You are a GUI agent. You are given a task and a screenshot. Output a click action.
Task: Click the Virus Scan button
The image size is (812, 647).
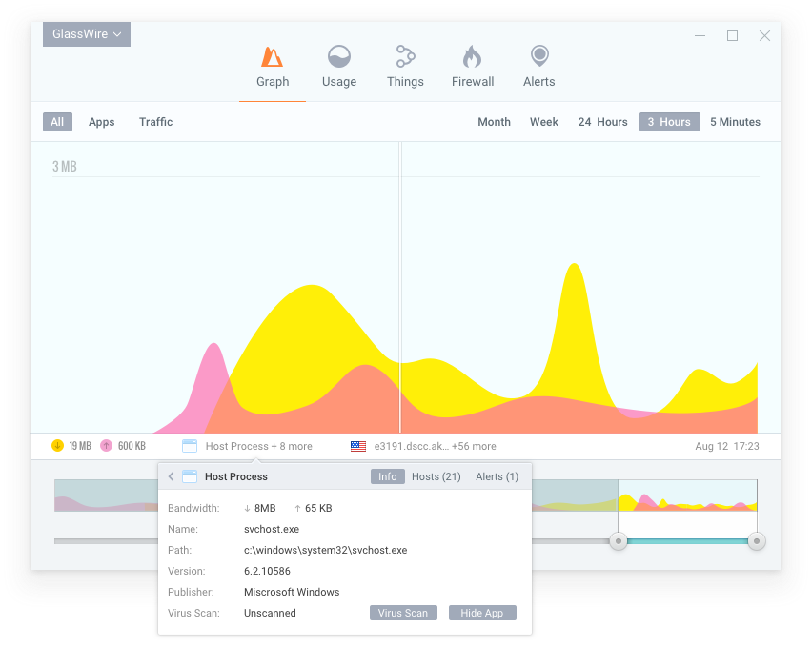403,613
